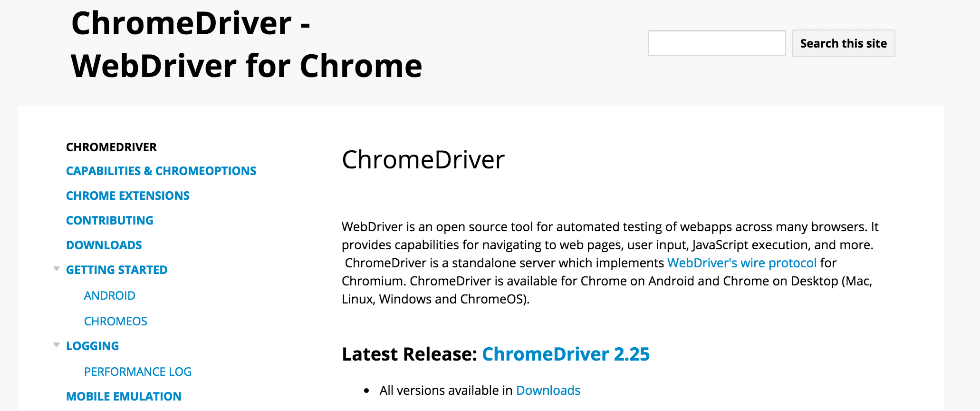Collapse the Logging section triangle

coord(57,345)
